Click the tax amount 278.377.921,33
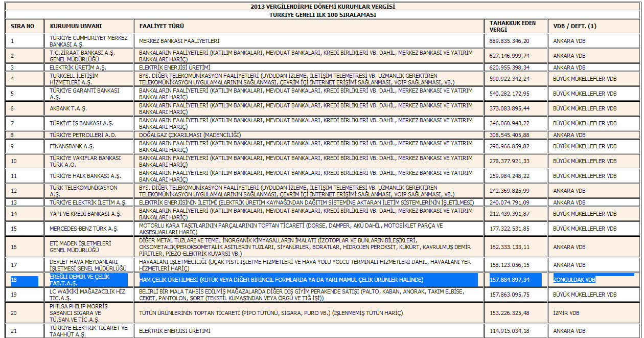The image size is (644, 338). (x=509, y=161)
